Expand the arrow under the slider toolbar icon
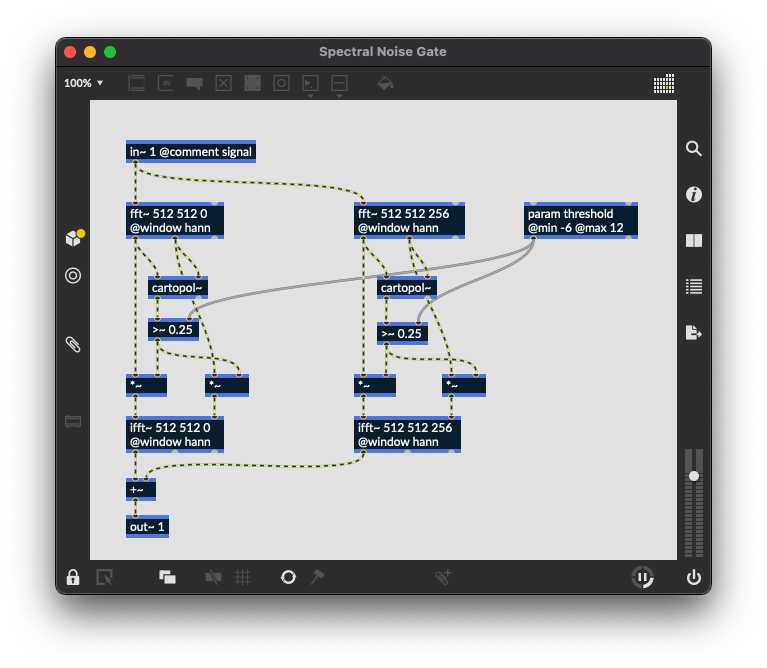The image size is (767, 668). (x=339, y=97)
